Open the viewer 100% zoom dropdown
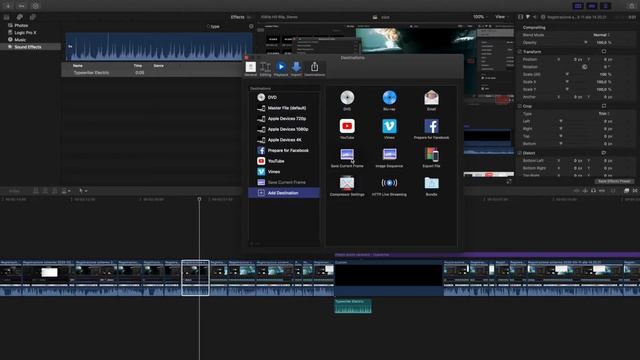 [480, 17]
